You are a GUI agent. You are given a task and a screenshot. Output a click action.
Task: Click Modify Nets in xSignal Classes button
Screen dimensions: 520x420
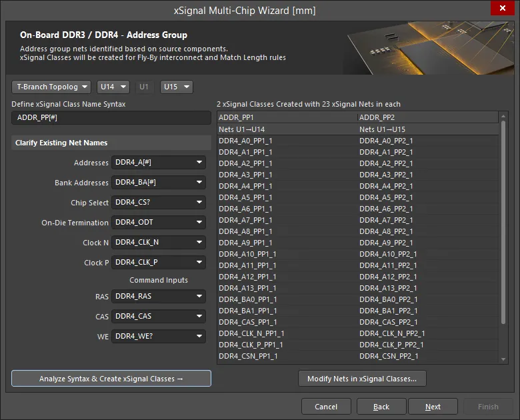click(x=362, y=379)
